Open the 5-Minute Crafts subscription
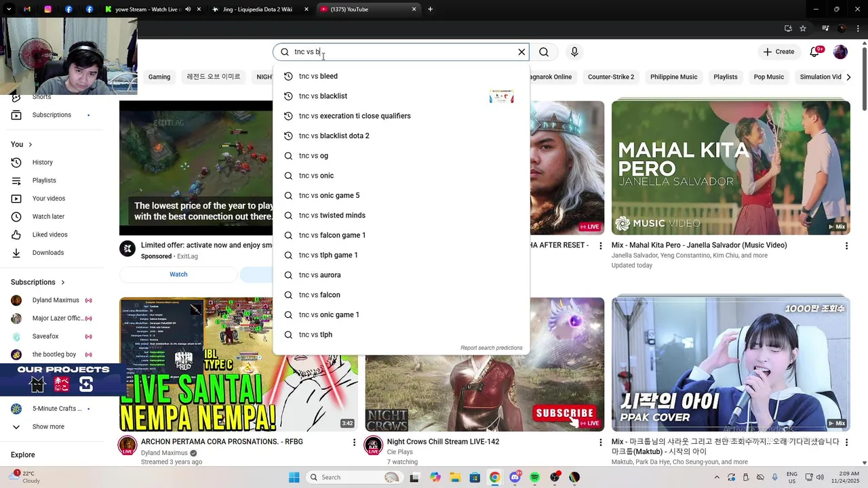868x488 pixels. [x=57, y=409]
